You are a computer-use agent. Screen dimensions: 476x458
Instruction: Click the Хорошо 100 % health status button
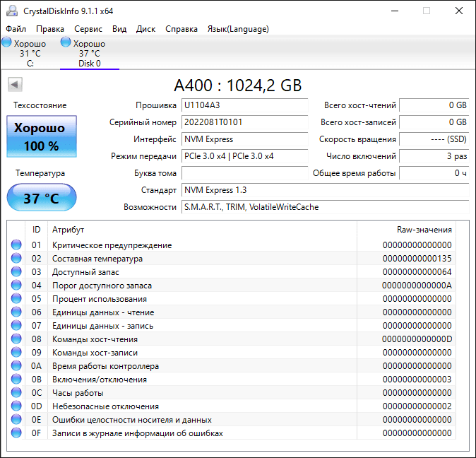[42, 136]
